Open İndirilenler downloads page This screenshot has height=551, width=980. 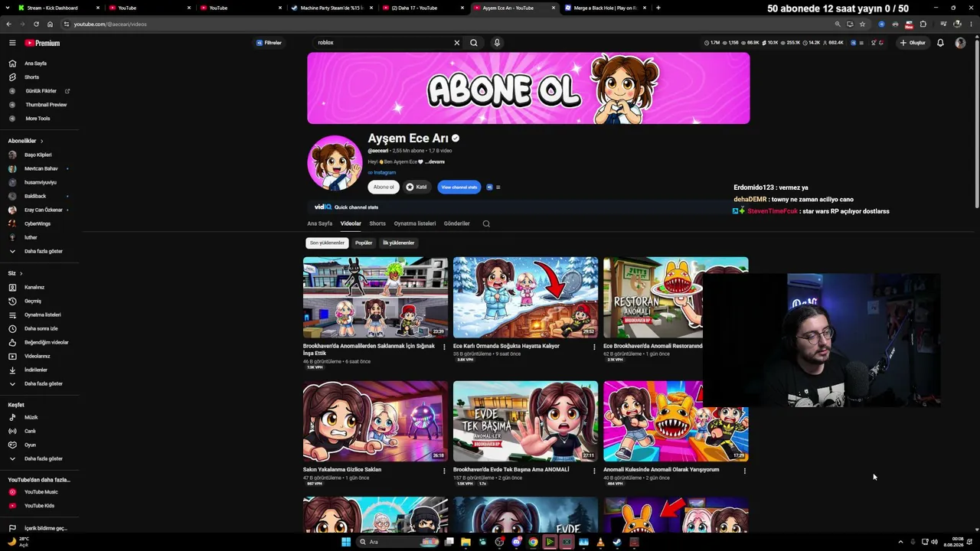pyautogui.click(x=40, y=370)
